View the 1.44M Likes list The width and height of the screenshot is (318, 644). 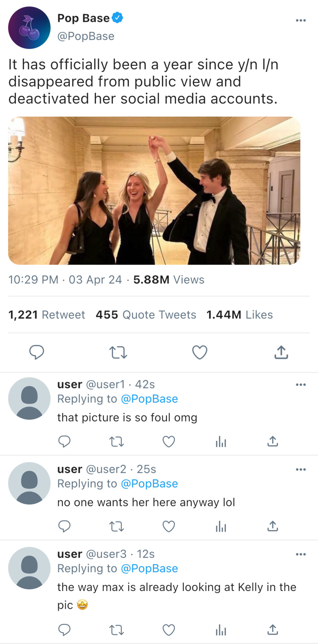click(240, 315)
